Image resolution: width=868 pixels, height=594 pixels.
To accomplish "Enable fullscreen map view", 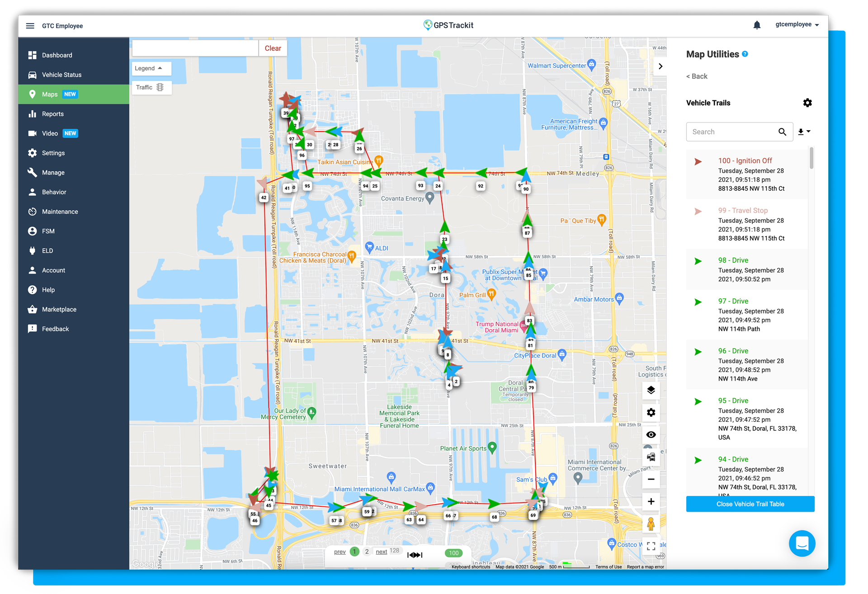I will point(651,546).
